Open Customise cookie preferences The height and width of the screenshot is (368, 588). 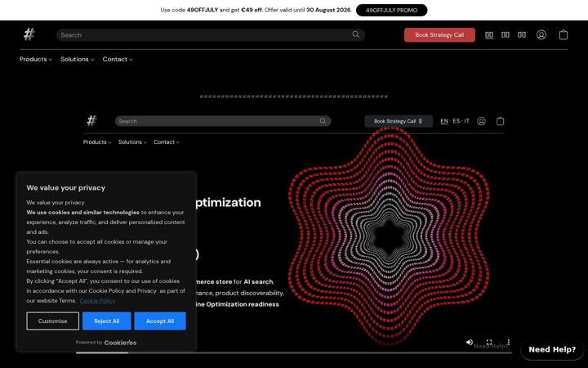[52, 321]
